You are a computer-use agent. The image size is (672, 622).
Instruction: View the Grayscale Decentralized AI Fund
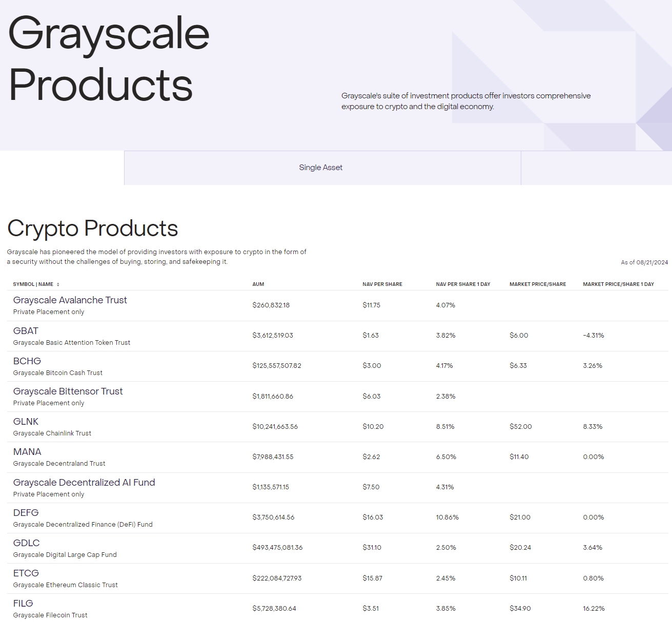pos(84,482)
